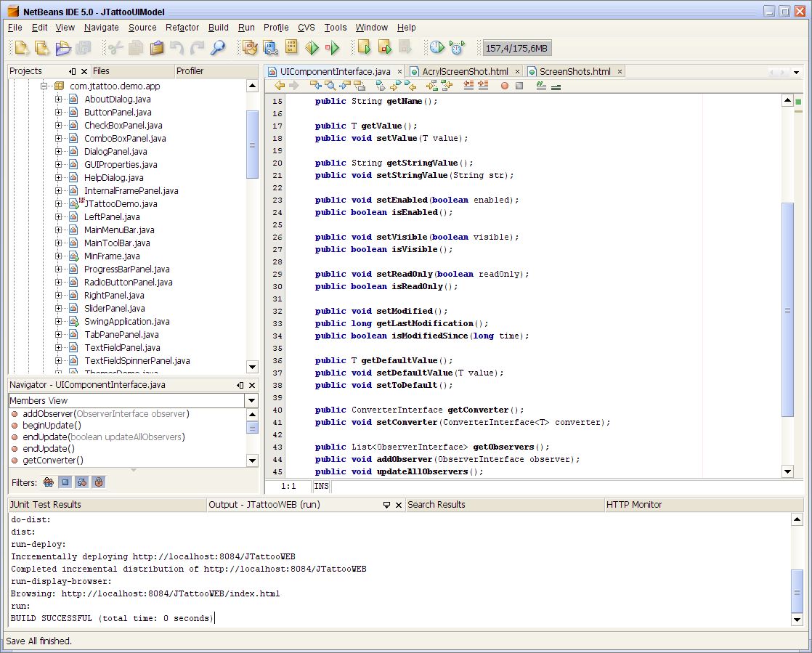The image size is (812, 653).
Task: Toggle Show Inherited Members filter
Action: point(48,482)
